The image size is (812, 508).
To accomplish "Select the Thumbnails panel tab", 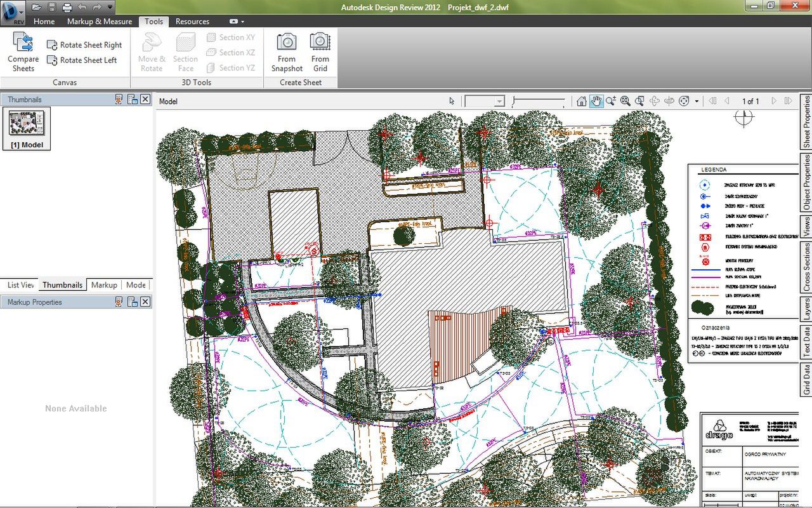I will tap(62, 285).
